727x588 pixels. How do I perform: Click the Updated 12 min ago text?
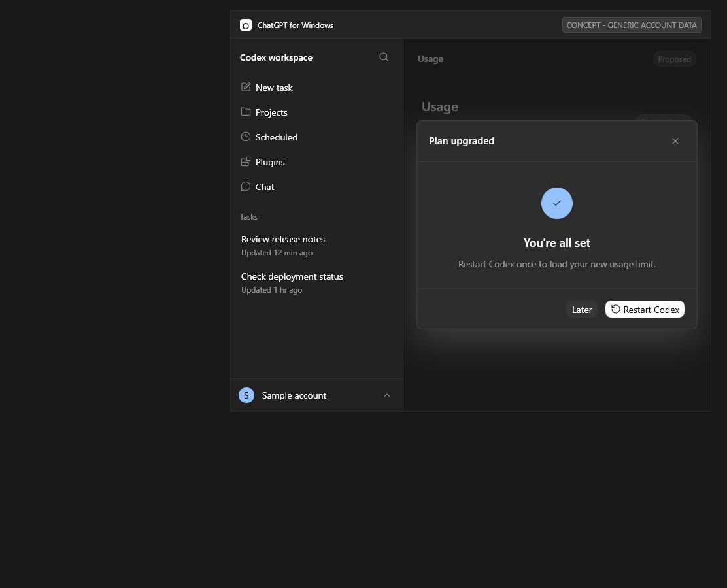click(277, 253)
